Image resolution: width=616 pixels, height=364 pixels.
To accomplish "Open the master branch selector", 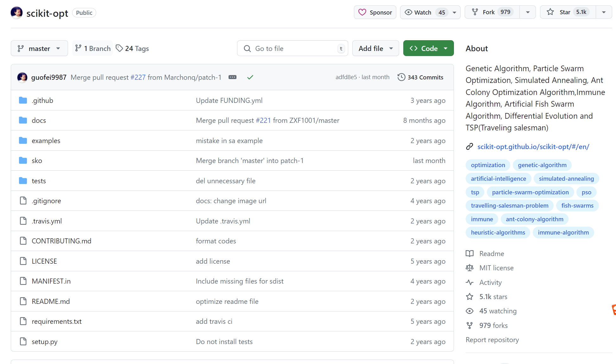I will click(39, 48).
